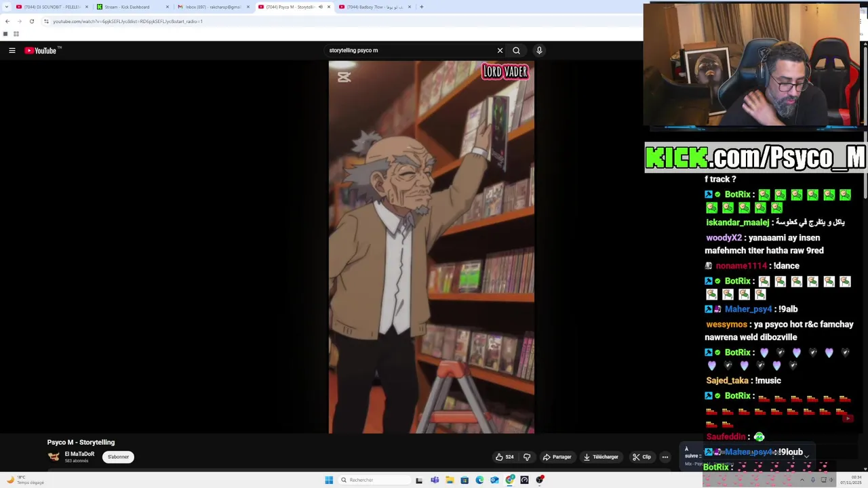Close the Gmail Inbox tab
868x488 pixels.
click(248, 7)
